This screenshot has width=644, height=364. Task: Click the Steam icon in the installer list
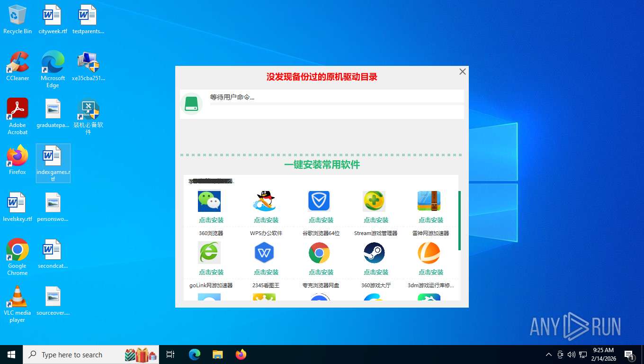click(374, 253)
